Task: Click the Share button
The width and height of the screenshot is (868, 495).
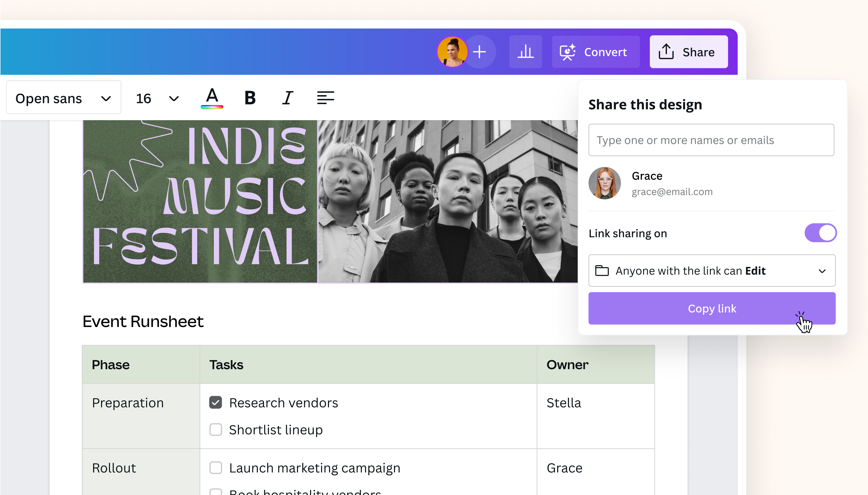Action: tap(688, 52)
